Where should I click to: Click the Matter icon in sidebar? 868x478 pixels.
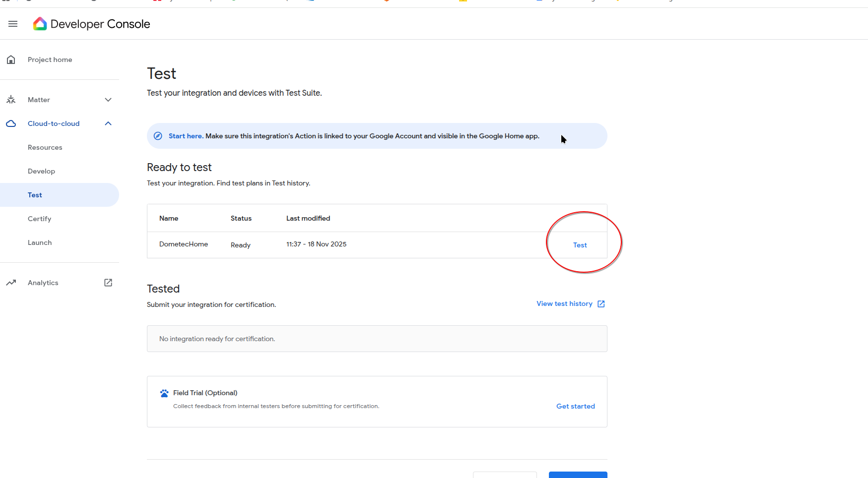pyautogui.click(x=11, y=100)
